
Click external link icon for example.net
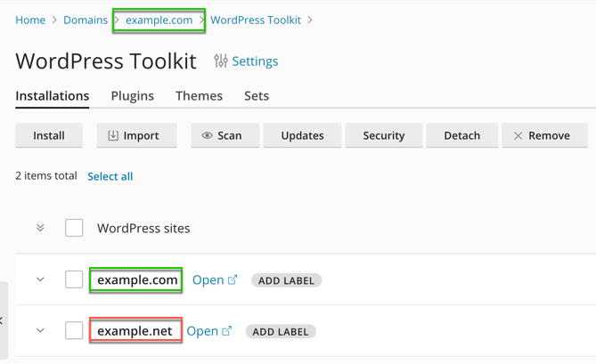coord(226,330)
